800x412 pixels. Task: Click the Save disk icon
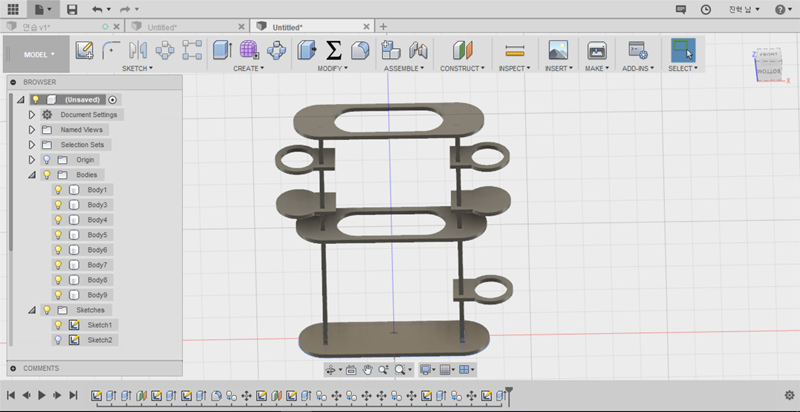(x=72, y=9)
